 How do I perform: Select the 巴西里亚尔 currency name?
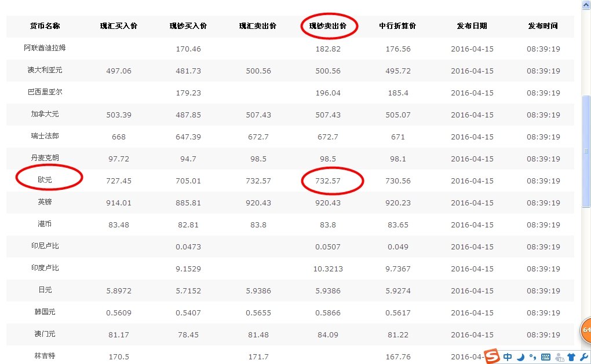point(45,92)
